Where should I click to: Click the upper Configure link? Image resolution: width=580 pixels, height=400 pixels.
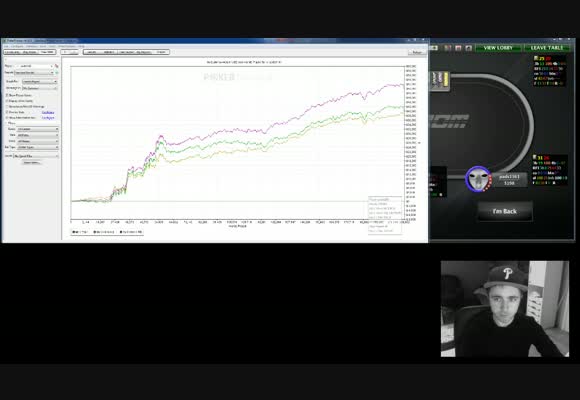point(48,112)
